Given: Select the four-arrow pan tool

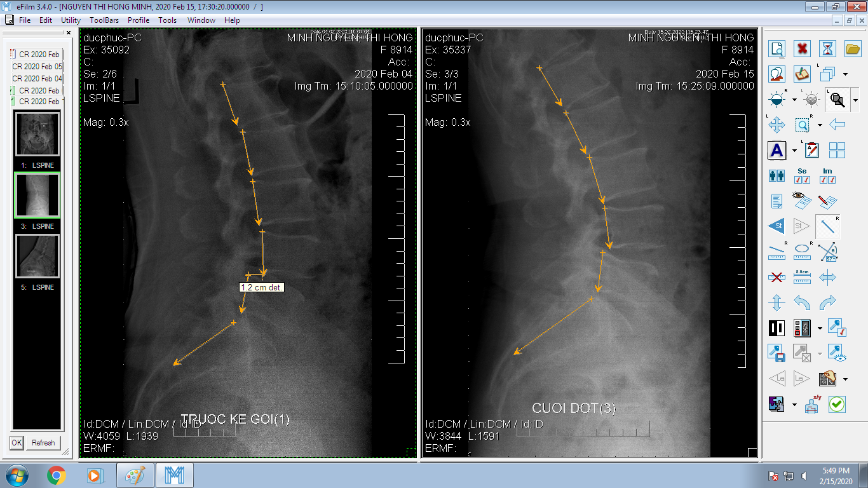Looking at the screenshot, I should click(x=776, y=125).
